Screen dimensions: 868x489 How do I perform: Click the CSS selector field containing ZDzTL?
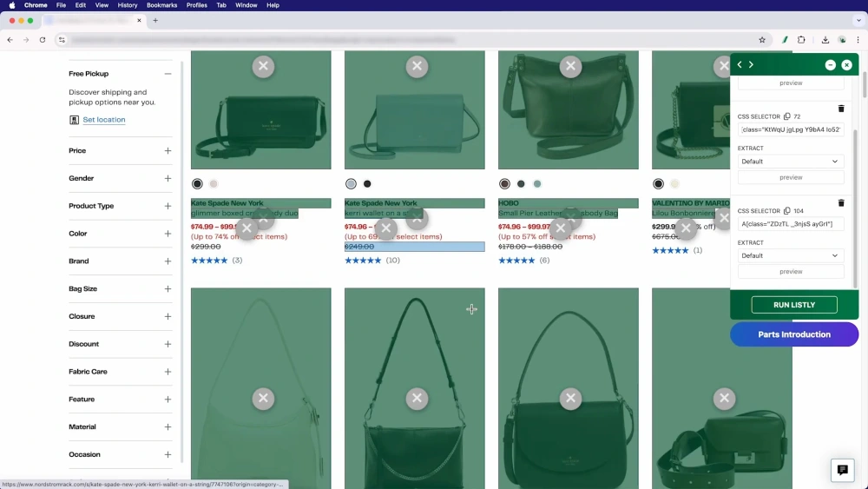[791, 224]
